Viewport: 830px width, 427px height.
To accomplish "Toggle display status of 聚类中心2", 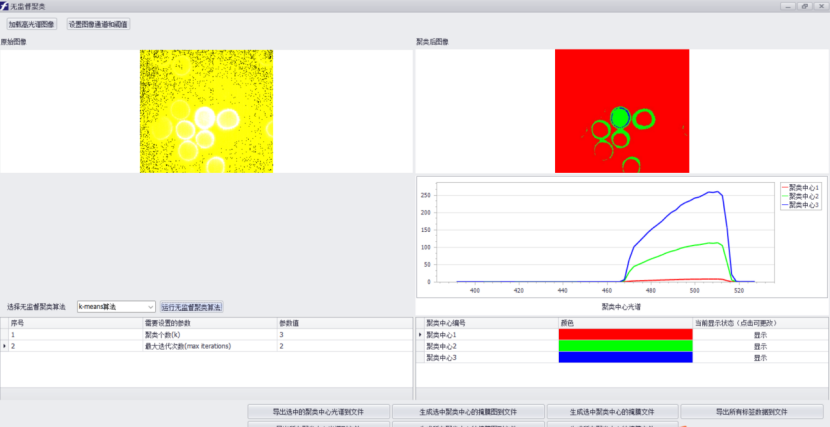I will pos(760,346).
